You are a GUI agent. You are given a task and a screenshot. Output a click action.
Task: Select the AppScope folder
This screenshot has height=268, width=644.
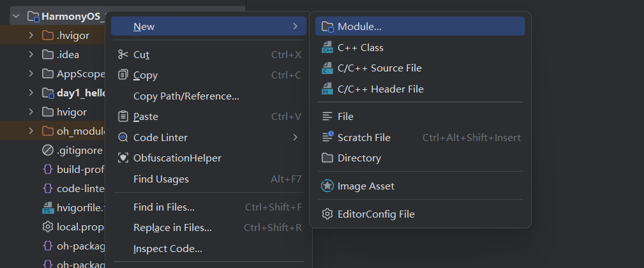coord(52,73)
